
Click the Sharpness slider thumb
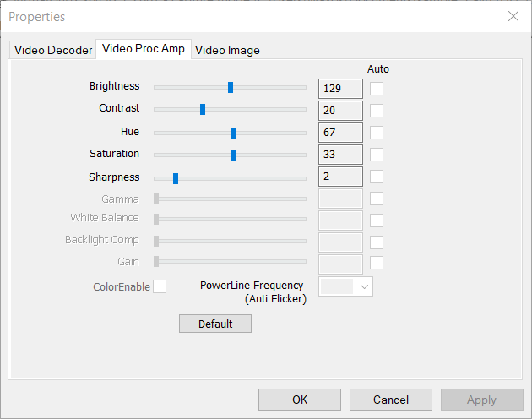[x=176, y=178]
